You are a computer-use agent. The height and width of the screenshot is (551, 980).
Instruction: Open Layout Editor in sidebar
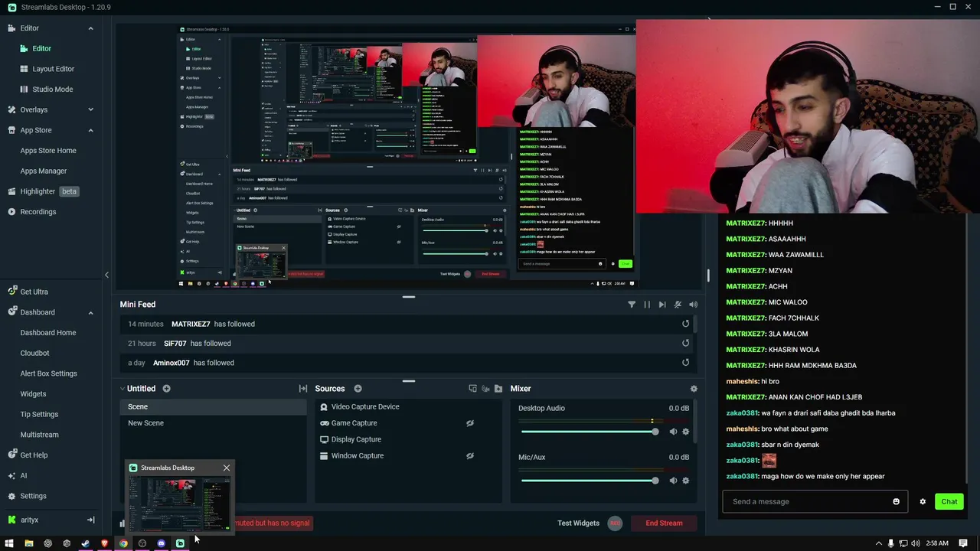[53, 69]
